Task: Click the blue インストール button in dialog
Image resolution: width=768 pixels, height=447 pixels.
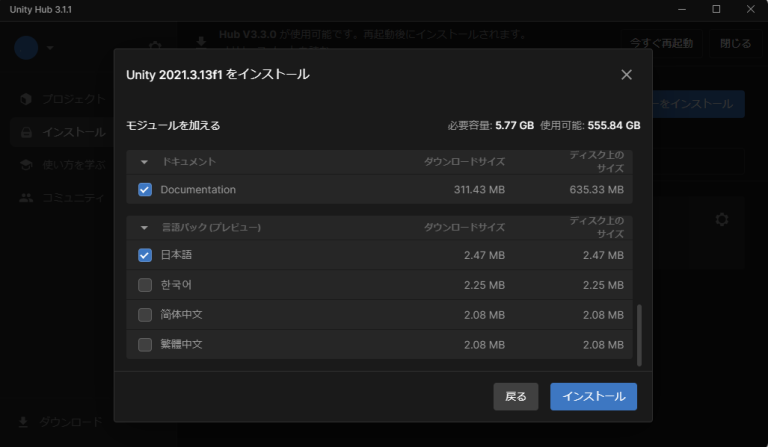Action: (593, 396)
